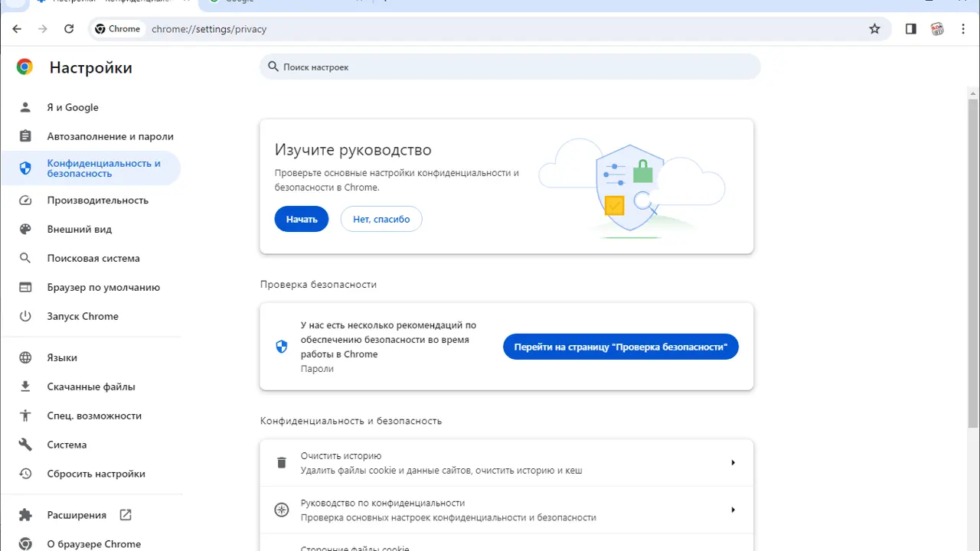Expand the Очистить историю row arrow
The width and height of the screenshot is (980, 551).
(x=733, y=463)
